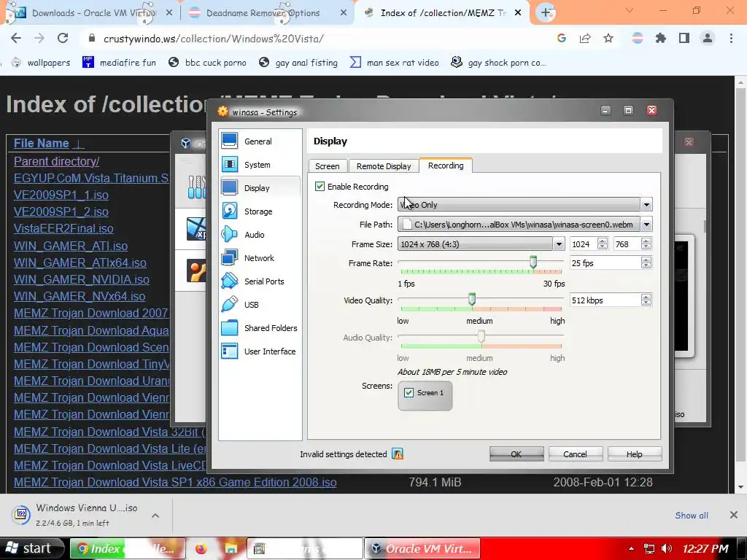The height and width of the screenshot is (560, 747).
Task: Open Google icon in address bar
Action: pos(562,38)
